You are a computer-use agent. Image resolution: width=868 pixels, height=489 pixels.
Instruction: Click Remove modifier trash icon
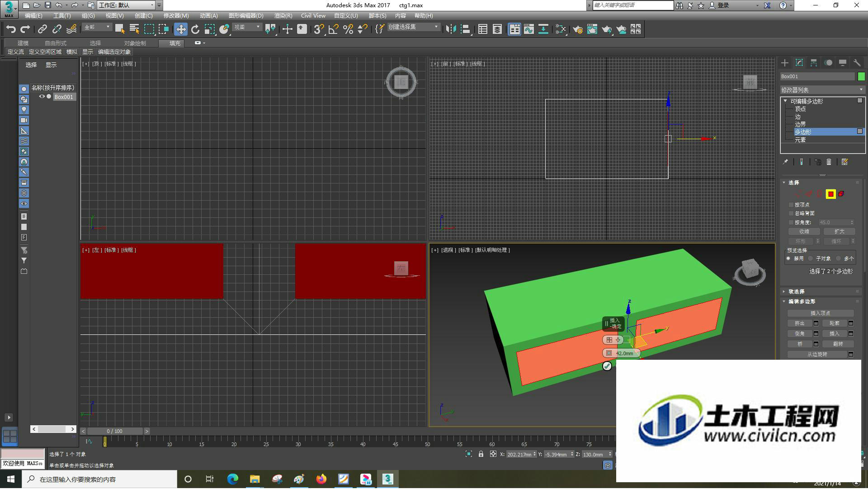point(829,162)
